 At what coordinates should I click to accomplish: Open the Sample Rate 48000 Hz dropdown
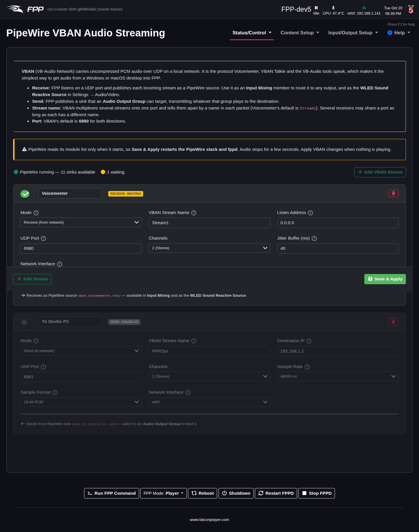[x=338, y=377]
